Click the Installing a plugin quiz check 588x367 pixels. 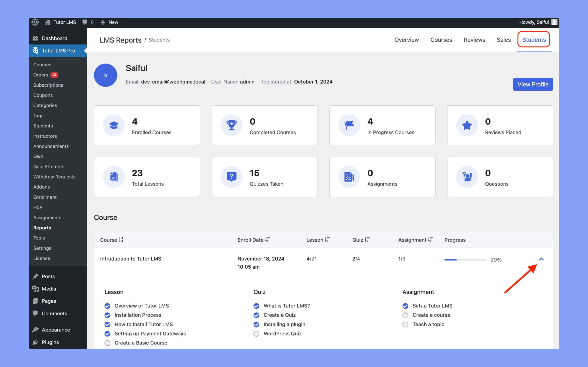pyautogui.click(x=256, y=325)
